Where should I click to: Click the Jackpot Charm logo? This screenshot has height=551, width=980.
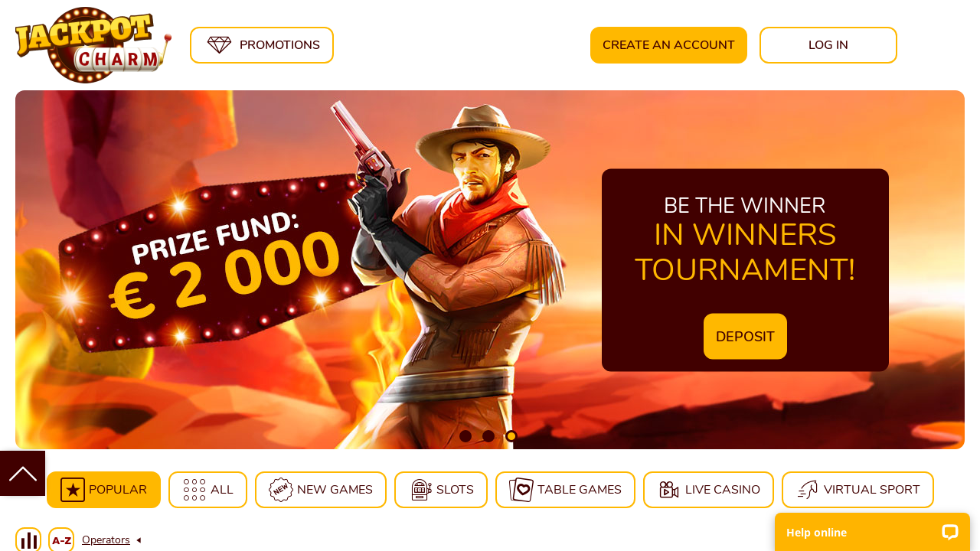(93, 44)
